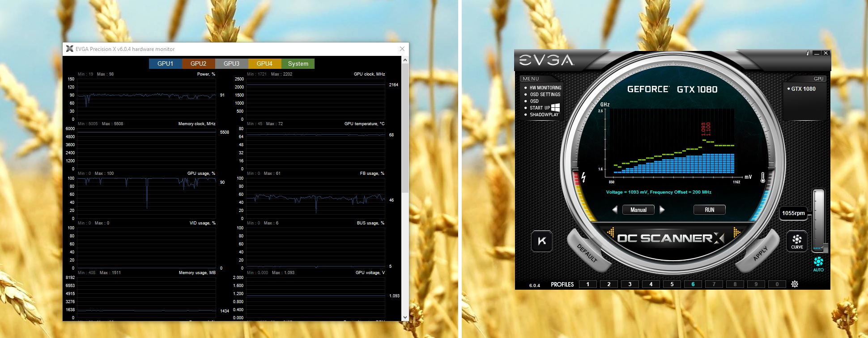This screenshot has width=868, height=338.
Task: Click the 'Memory clock, MHz' graph label
Action: (197, 124)
